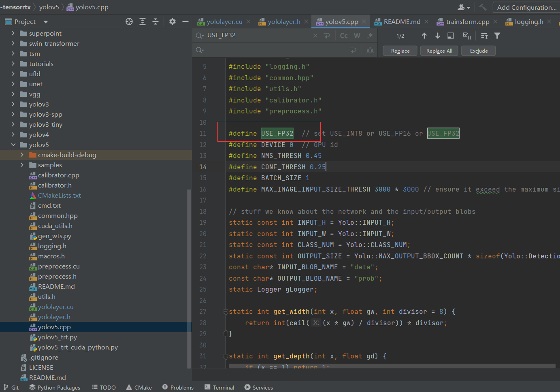Select opened file in Project view (crosshair icon)
560x392 pixels.
[129, 21]
